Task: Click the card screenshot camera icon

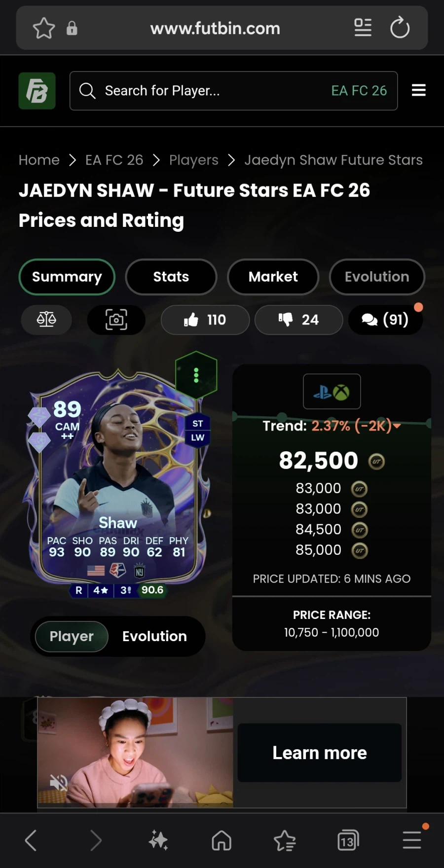Action: (116, 320)
